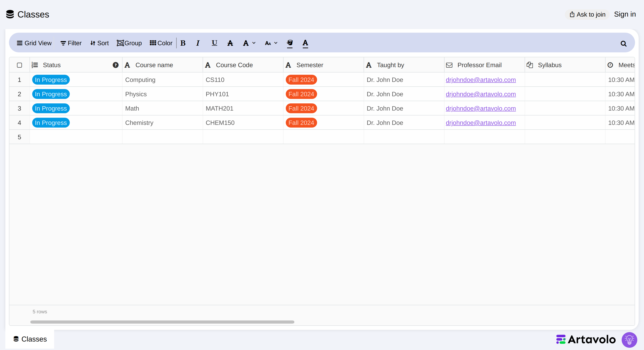
Task: Open the email link in Chemistry row
Action: [481, 123]
